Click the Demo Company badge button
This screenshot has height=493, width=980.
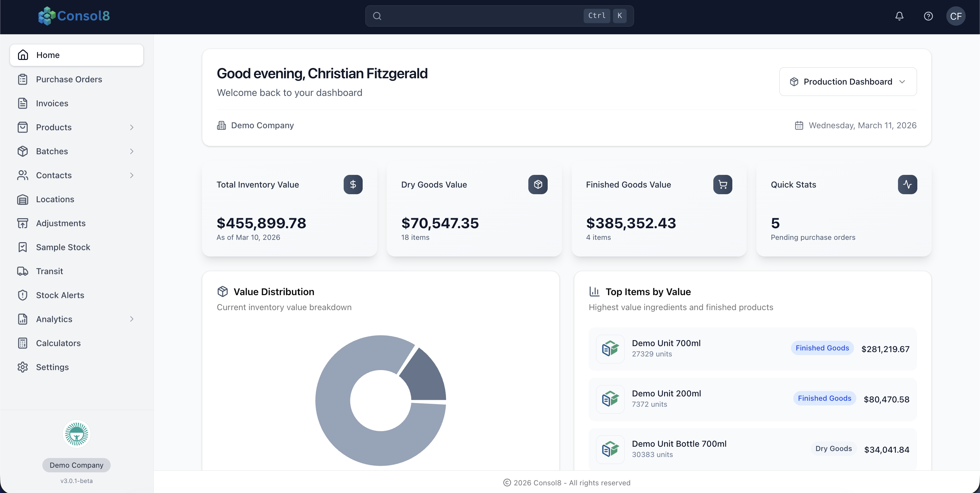pyautogui.click(x=76, y=465)
